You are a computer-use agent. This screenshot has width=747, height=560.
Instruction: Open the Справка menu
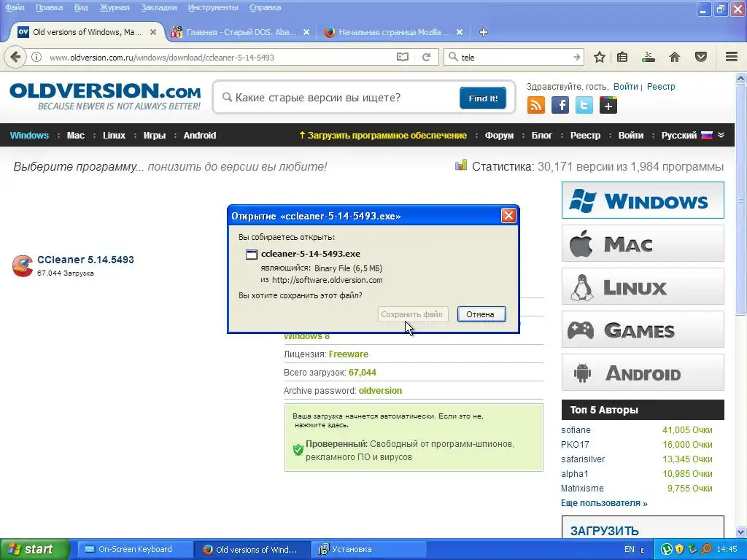point(265,7)
